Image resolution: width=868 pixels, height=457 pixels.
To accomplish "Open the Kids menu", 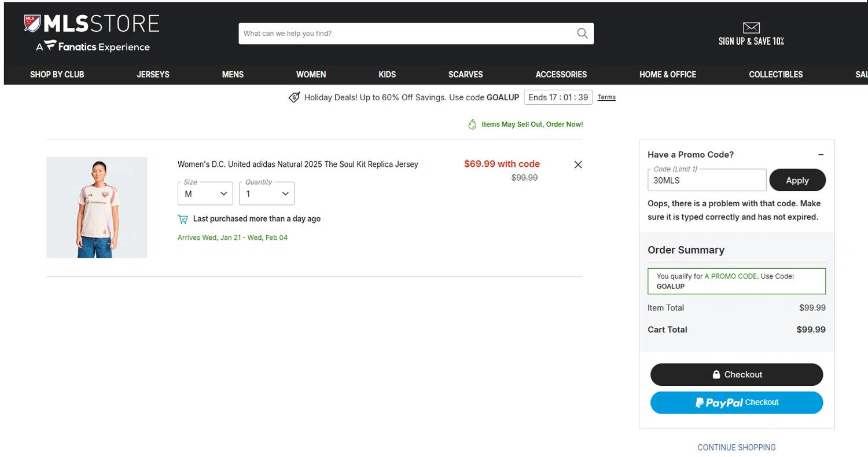I will coord(387,75).
